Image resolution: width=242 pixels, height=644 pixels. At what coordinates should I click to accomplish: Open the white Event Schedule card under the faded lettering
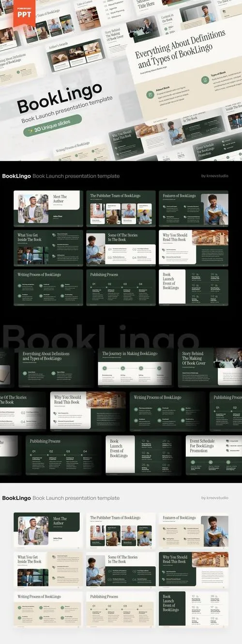point(213,455)
